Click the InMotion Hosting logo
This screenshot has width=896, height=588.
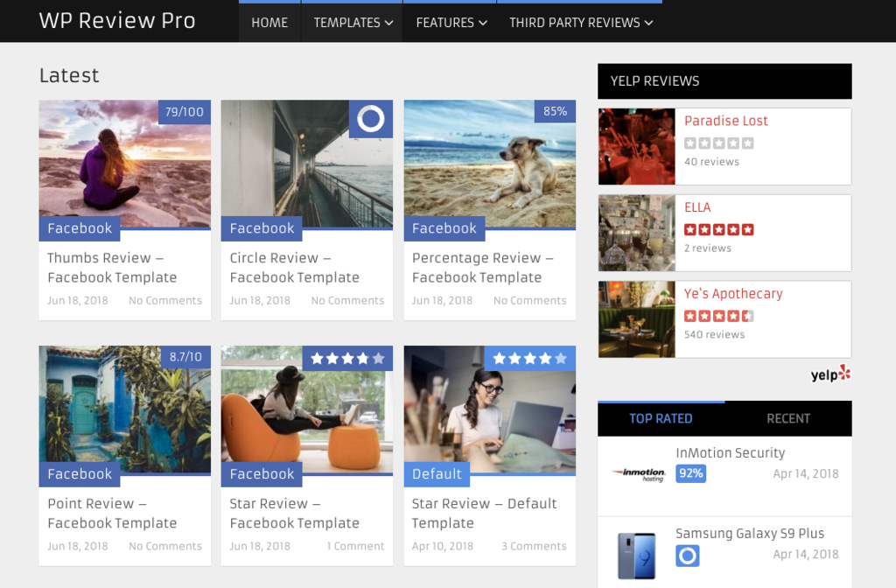638,473
